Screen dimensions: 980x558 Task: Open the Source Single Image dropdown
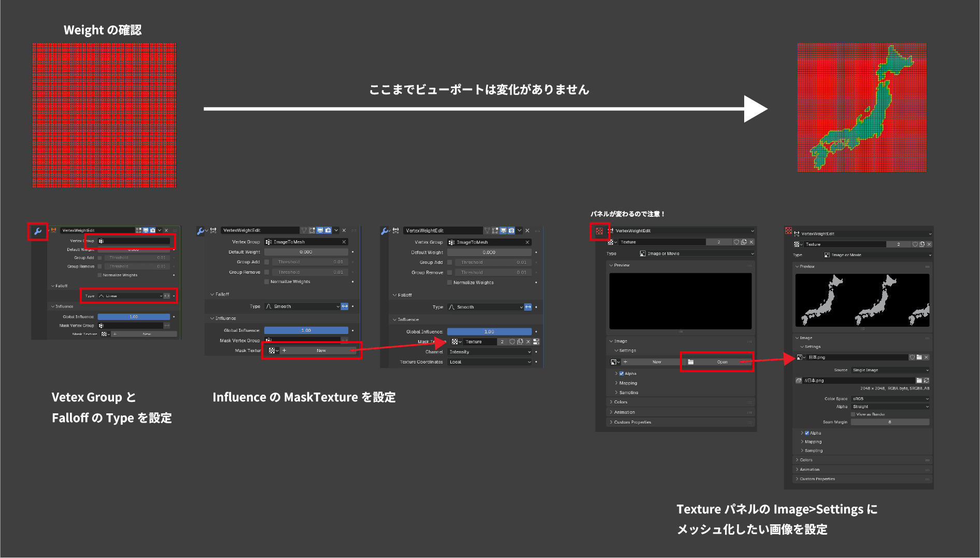coord(890,370)
